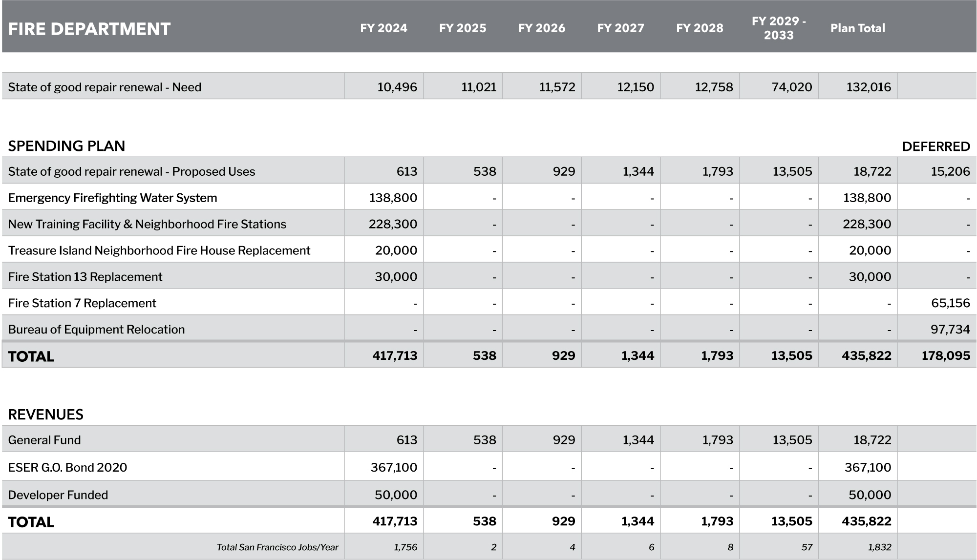This screenshot has height=560, width=977.
Task: Click the 11,021 need value
Action: pyautogui.click(x=479, y=87)
